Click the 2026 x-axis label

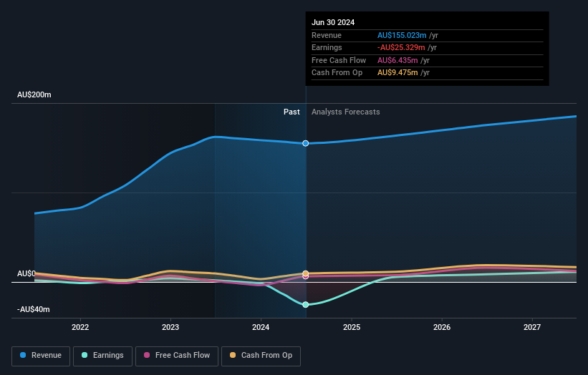pos(442,327)
